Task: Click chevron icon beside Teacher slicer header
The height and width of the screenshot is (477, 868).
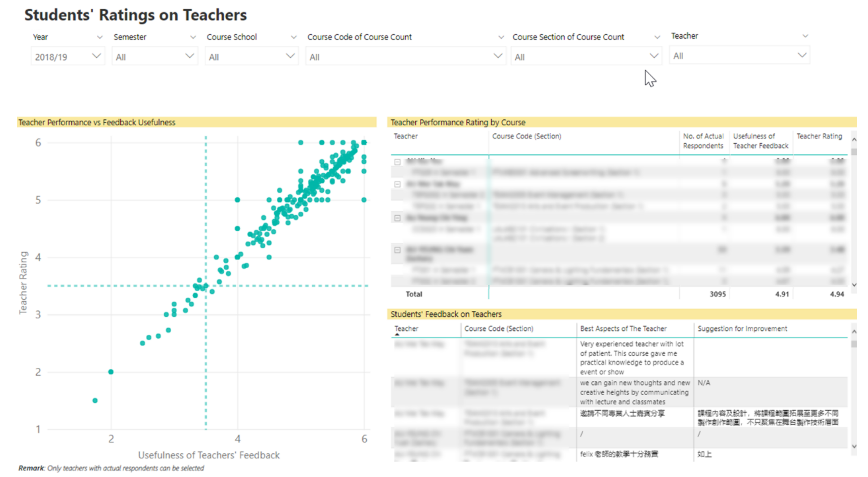Action: coord(805,36)
